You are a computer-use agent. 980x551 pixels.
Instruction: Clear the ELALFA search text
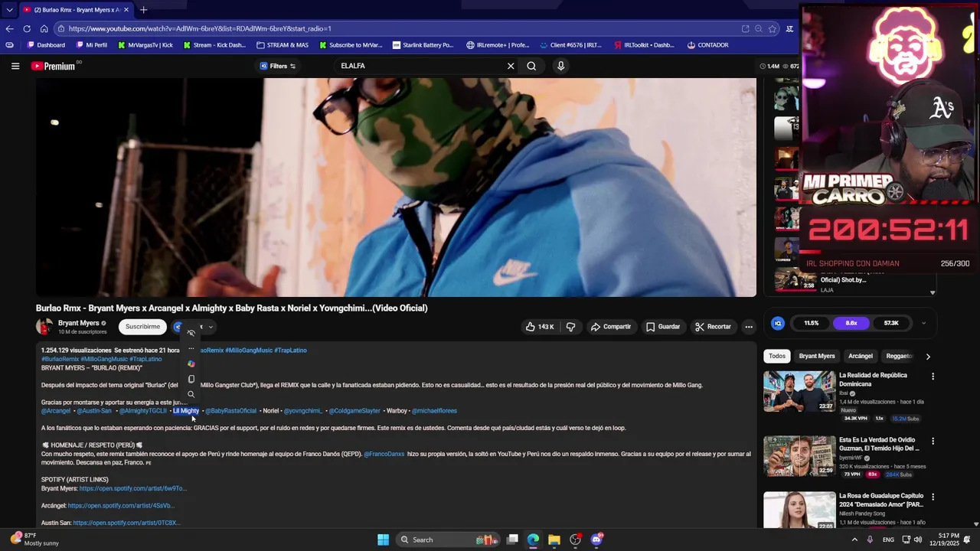pyautogui.click(x=511, y=66)
